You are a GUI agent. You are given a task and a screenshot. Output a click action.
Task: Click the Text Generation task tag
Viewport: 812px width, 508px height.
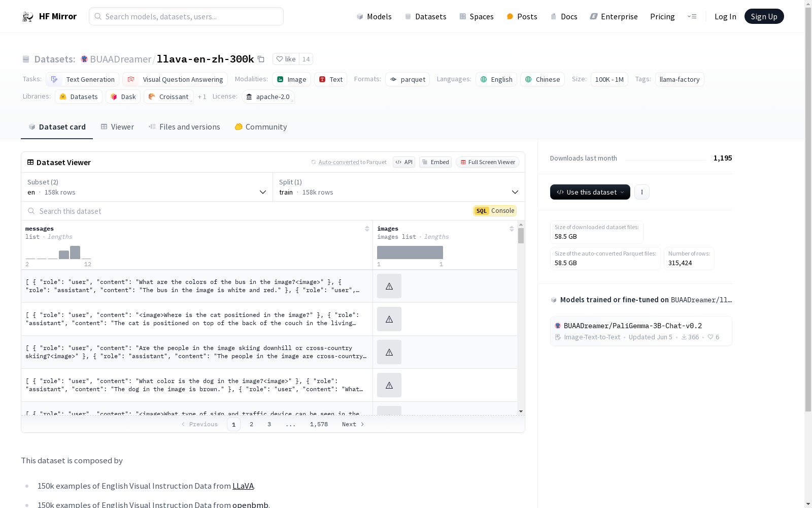click(x=83, y=79)
